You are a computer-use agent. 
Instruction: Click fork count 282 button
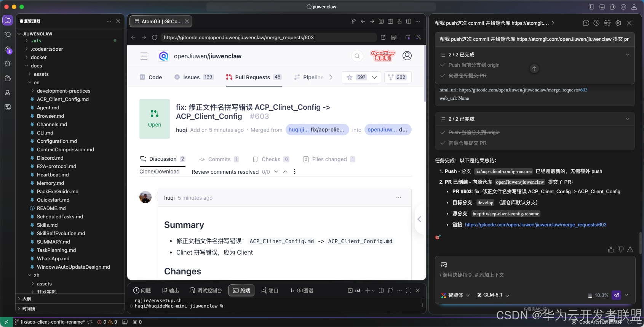coord(398,77)
